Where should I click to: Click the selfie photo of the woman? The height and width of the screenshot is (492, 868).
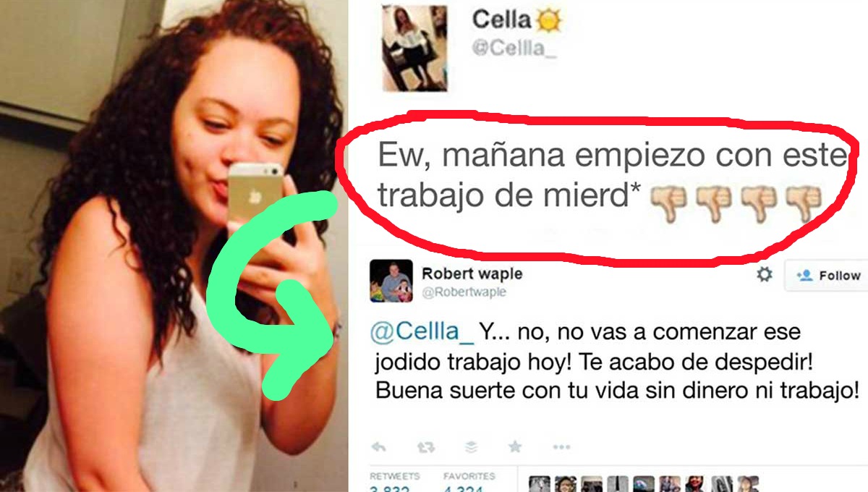[174, 246]
